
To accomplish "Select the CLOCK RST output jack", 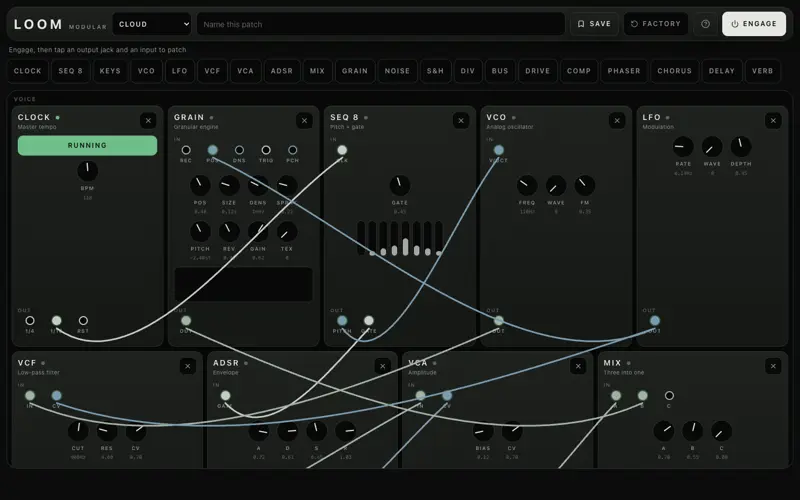I will pyautogui.click(x=83, y=320).
